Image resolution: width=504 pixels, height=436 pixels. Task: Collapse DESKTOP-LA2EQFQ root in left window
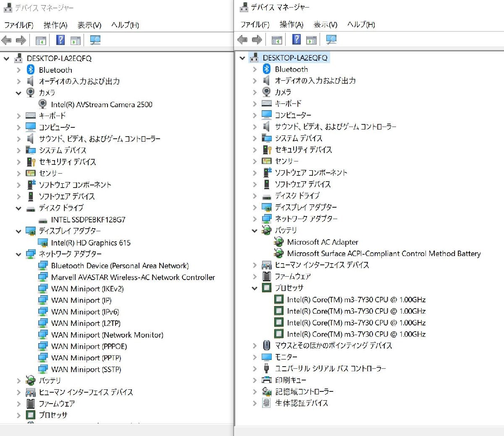point(6,58)
